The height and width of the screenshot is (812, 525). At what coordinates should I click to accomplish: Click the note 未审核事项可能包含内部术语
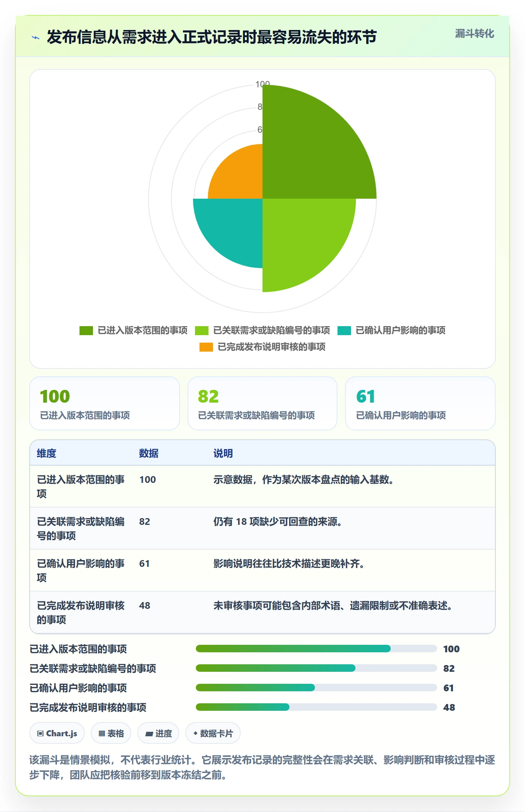pyautogui.click(x=333, y=605)
